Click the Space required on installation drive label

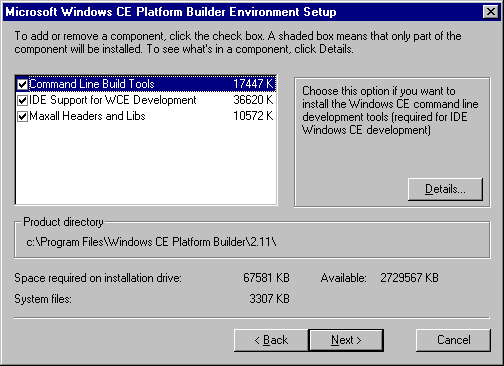(x=98, y=278)
